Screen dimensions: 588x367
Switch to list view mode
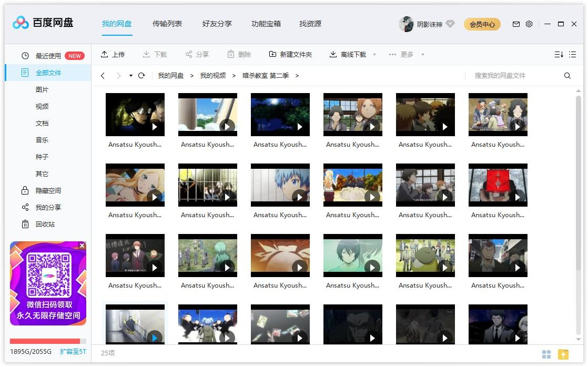click(x=573, y=54)
